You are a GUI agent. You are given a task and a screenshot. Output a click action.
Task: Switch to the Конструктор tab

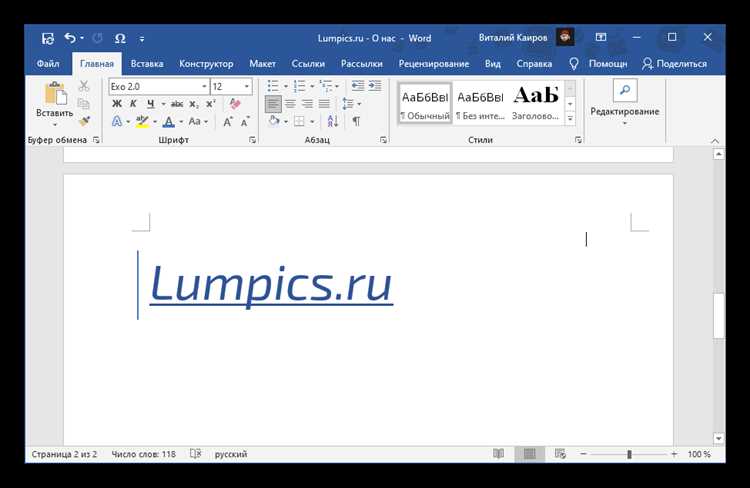(x=206, y=64)
